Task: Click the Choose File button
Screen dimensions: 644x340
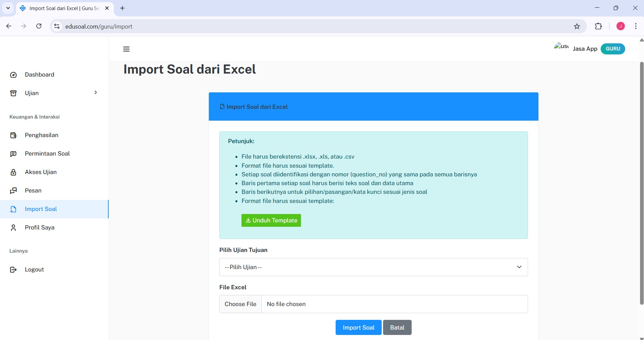Action: point(240,304)
